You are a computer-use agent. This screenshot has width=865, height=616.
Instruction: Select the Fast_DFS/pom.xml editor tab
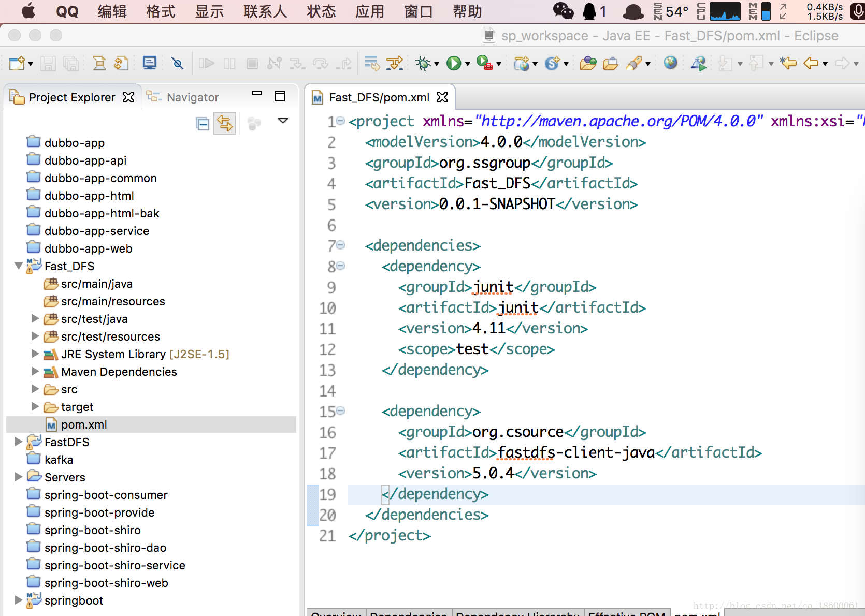[x=379, y=97]
